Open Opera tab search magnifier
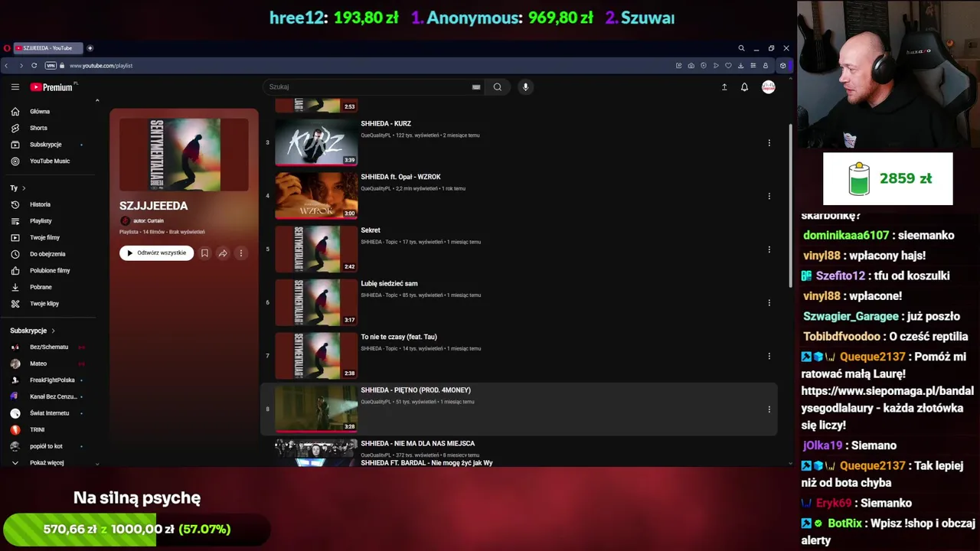The width and height of the screenshot is (980, 551). tap(741, 48)
